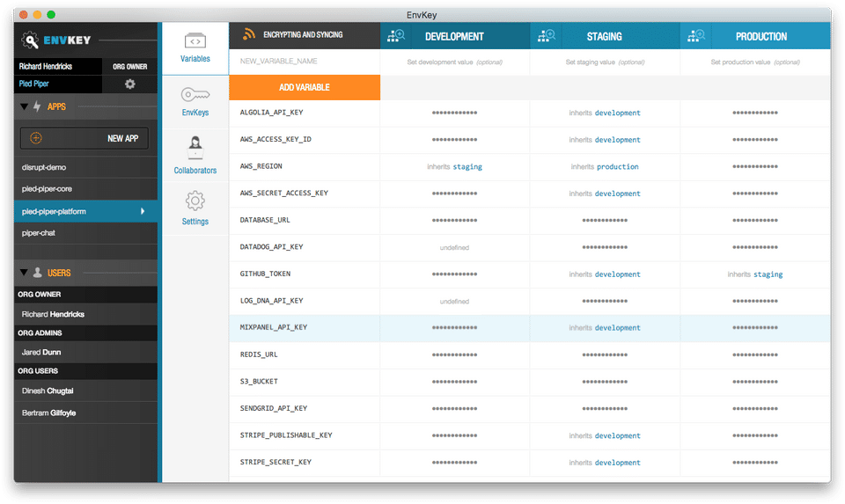Click DATABASE_URL staging masked value
The image size is (845, 504).
pos(605,220)
